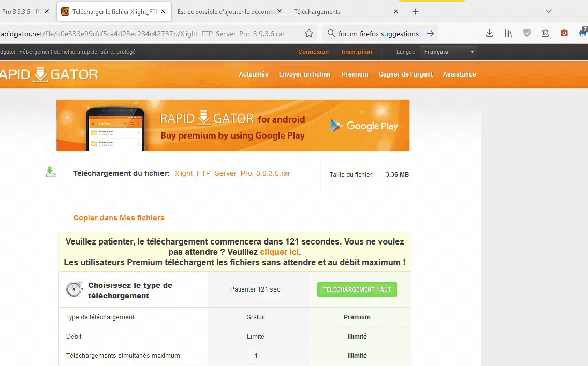Close the 'Pro 3.9.3.6' tab
This screenshot has width=588, height=366.
point(47,11)
